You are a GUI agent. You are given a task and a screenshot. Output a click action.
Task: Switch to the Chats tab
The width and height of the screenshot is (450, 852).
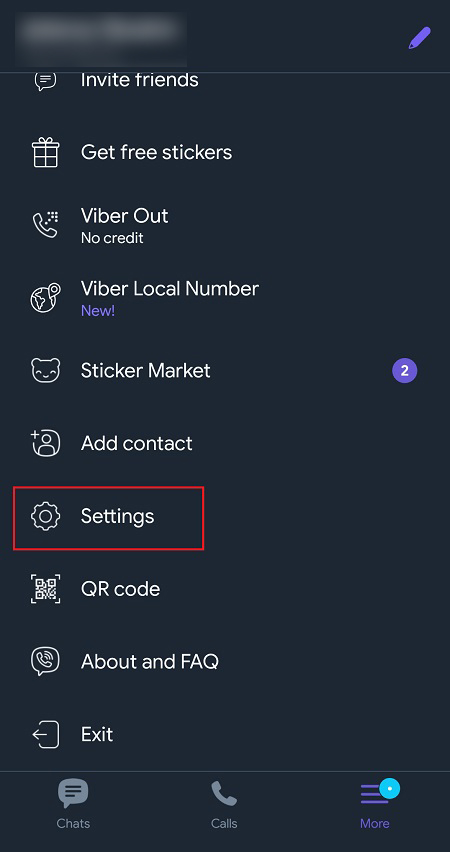(73, 804)
